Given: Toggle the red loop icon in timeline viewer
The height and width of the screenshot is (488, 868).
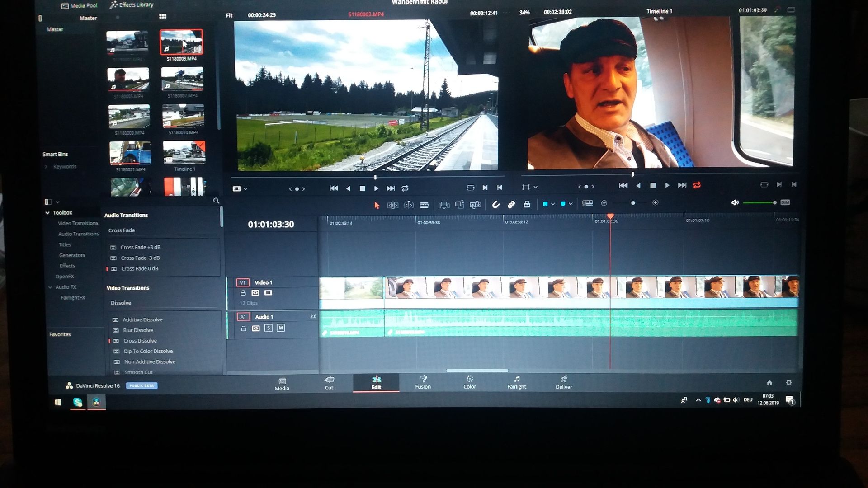Looking at the screenshot, I should (x=697, y=185).
